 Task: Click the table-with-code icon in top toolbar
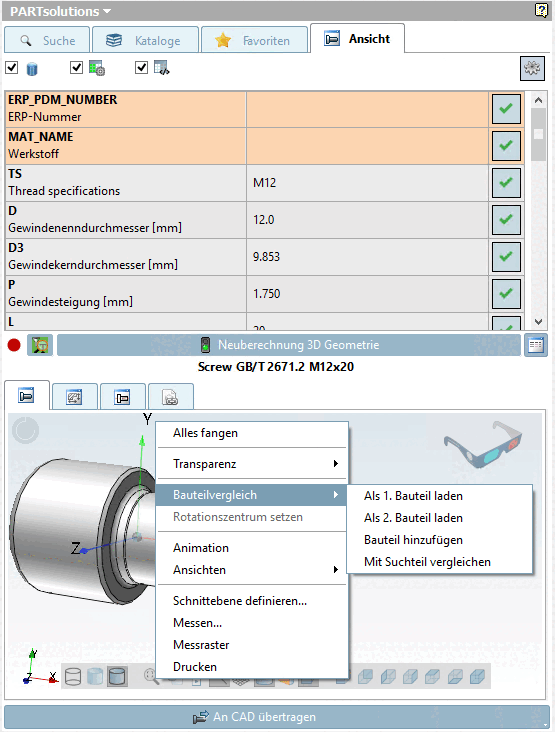[162, 68]
